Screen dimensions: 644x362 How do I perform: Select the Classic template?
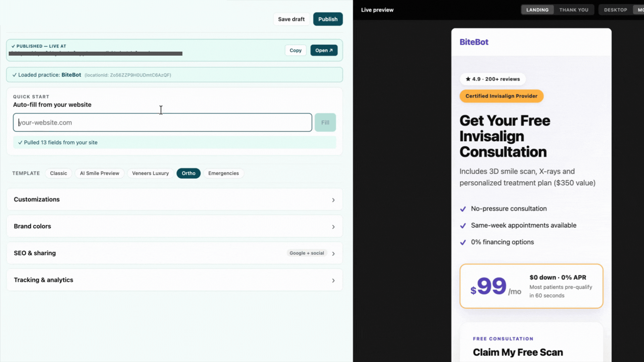tap(58, 173)
